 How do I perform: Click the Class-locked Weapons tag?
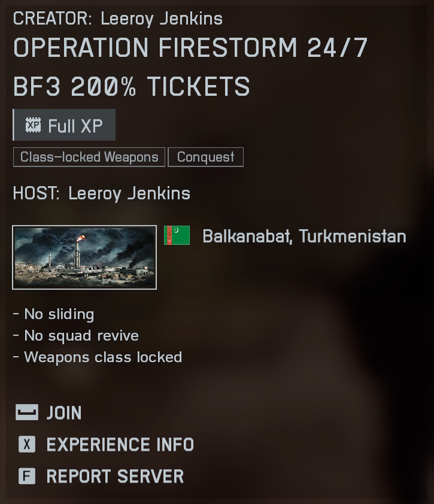(x=89, y=157)
